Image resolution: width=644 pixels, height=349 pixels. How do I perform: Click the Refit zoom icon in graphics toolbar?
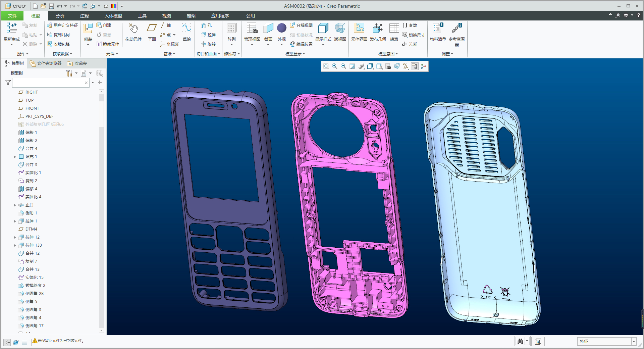coord(326,66)
